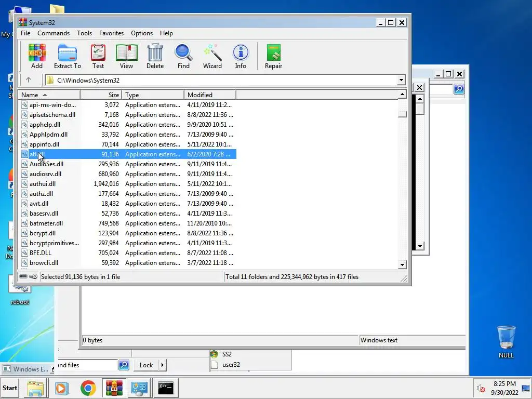Select BFE.DLL file

(128, 253)
